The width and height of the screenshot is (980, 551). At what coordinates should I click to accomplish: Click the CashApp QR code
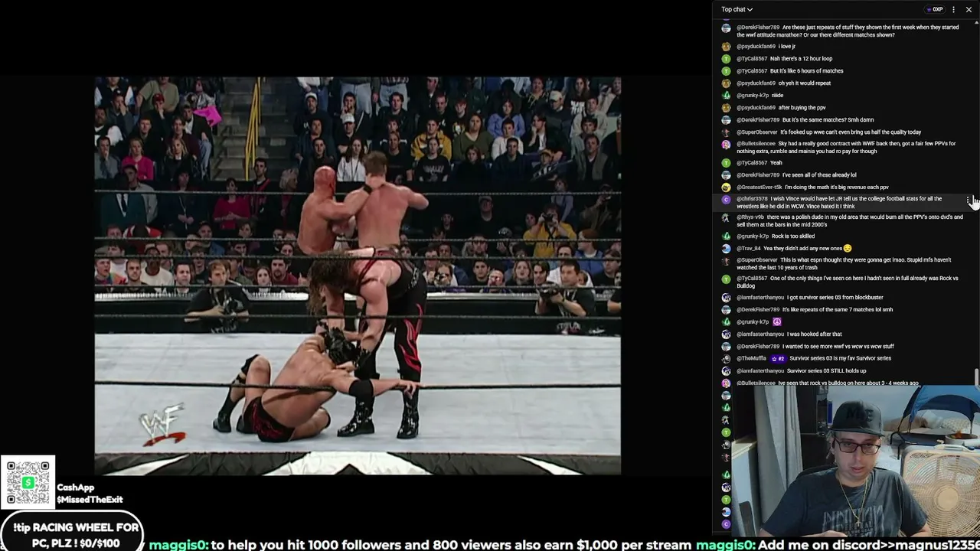[x=28, y=482]
